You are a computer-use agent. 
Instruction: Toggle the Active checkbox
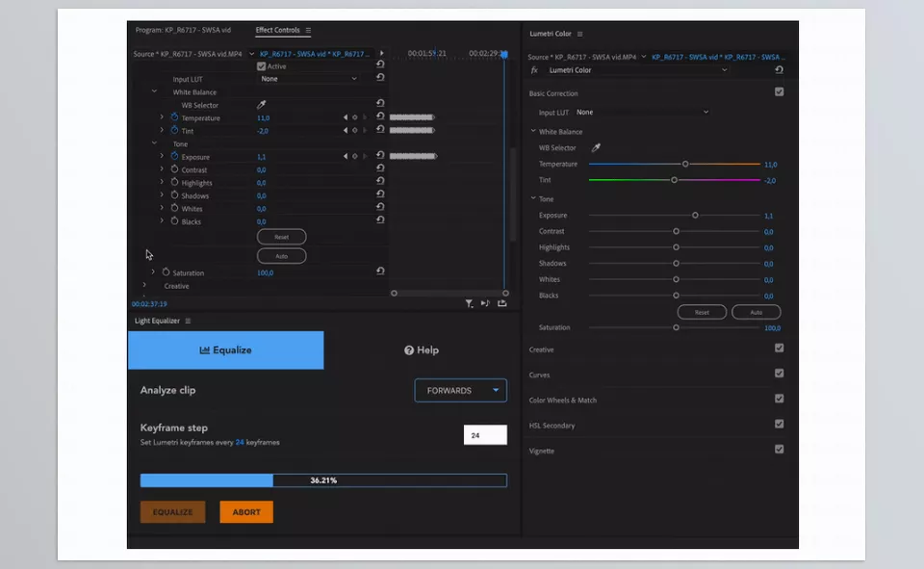[x=261, y=66]
